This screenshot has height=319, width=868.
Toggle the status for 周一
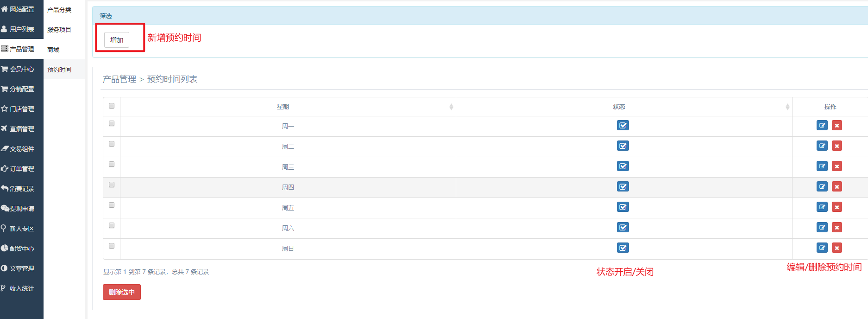point(623,125)
